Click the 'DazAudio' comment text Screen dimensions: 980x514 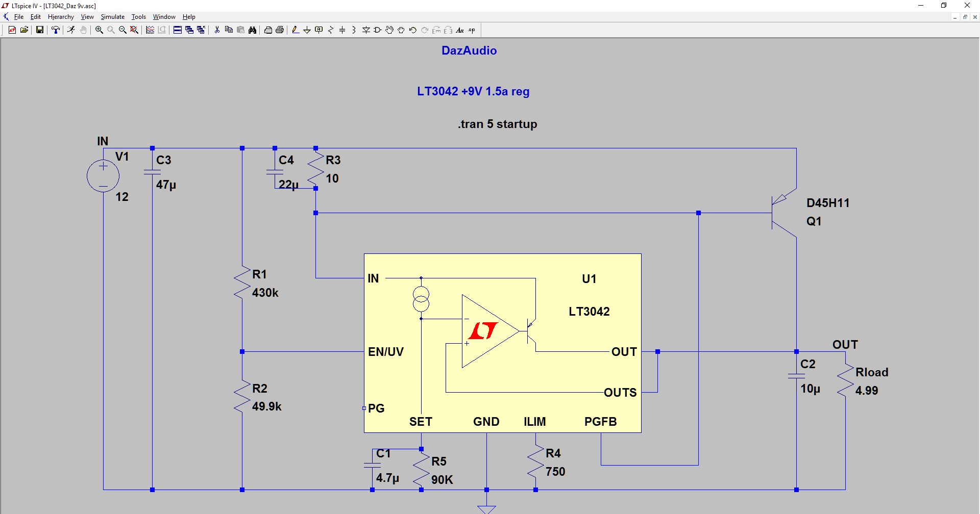469,50
